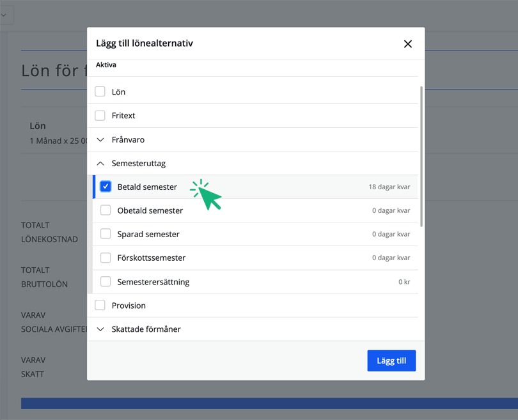Image resolution: width=518 pixels, height=420 pixels.
Task: Expand the Skattade förmåner chevron
Action: click(100, 329)
